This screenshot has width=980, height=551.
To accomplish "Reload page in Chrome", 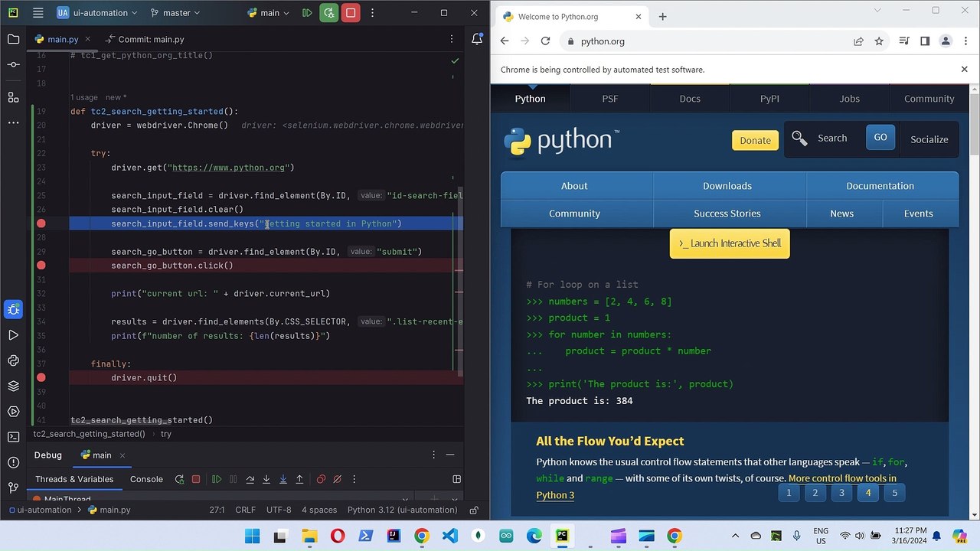I will tap(545, 41).
